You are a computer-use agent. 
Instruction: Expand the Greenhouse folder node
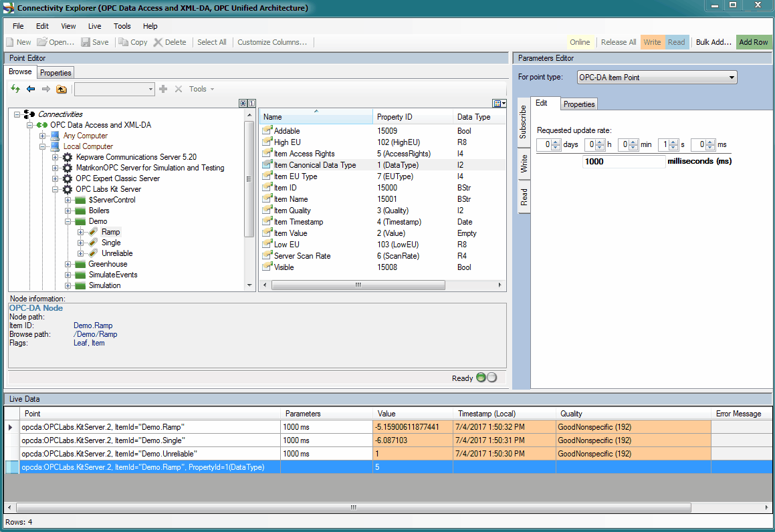(x=68, y=264)
